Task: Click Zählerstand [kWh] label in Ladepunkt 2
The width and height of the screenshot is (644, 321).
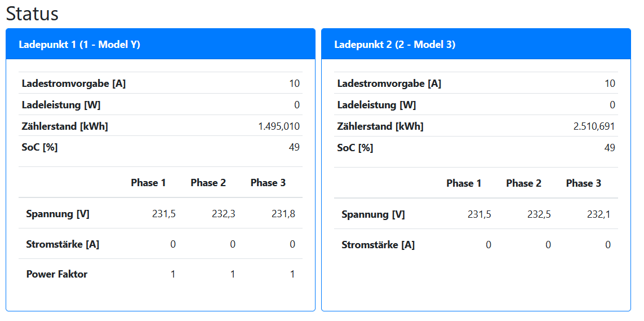Action: (x=380, y=126)
